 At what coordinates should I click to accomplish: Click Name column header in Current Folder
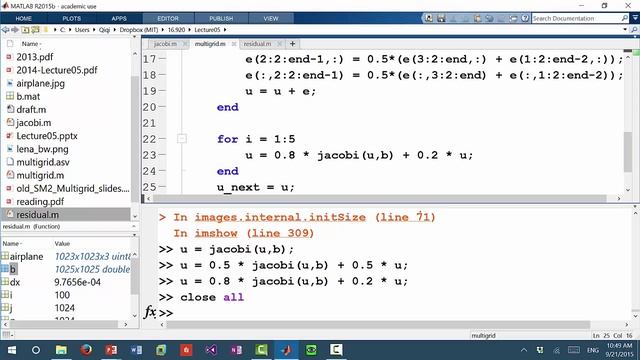pos(30,44)
